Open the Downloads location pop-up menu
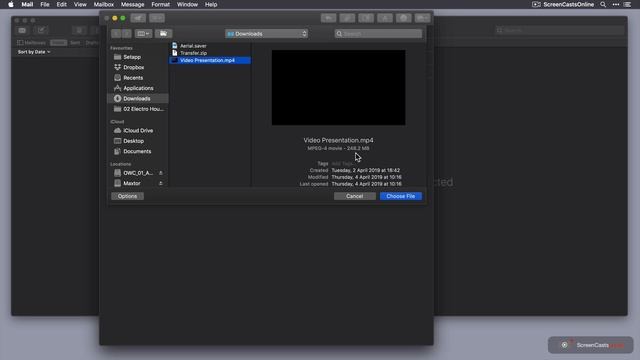This screenshot has width=640, height=360. (x=266, y=34)
